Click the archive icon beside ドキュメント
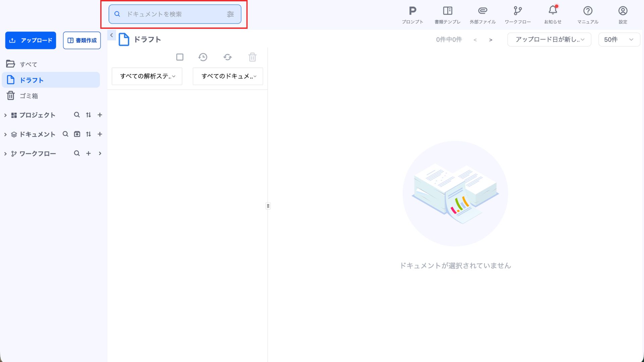Image resolution: width=644 pixels, height=362 pixels. click(77, 134)
